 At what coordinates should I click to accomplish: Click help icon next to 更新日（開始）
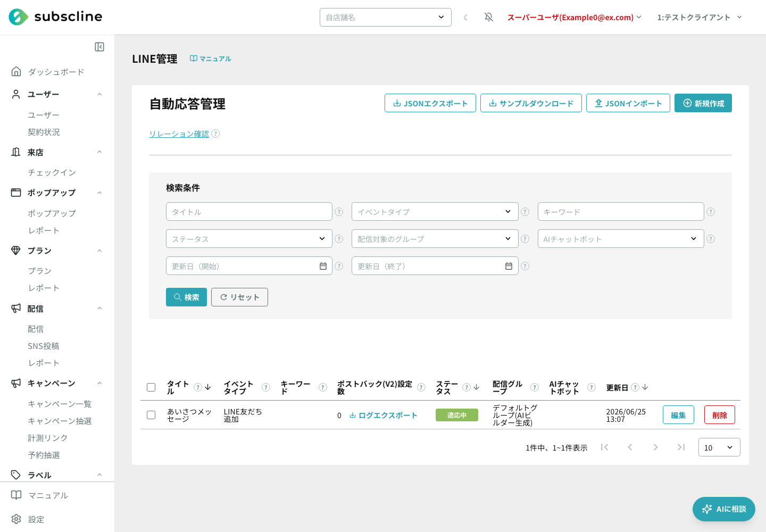(x=339, y=266)
